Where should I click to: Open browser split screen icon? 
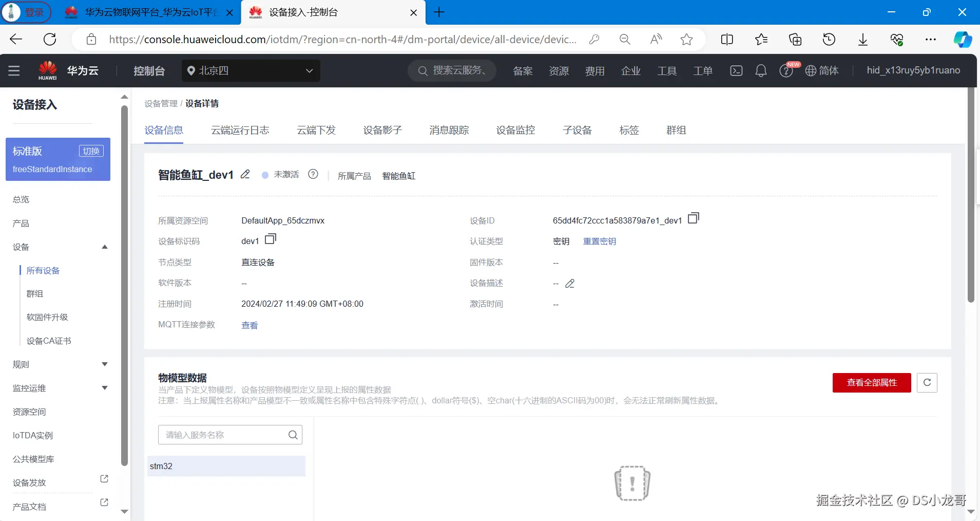pos(727,40)
